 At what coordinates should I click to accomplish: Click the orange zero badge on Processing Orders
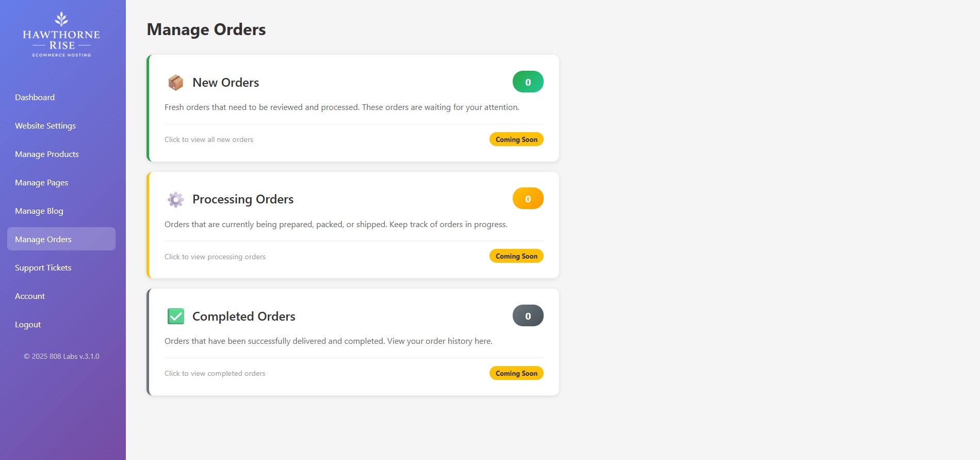528,198
